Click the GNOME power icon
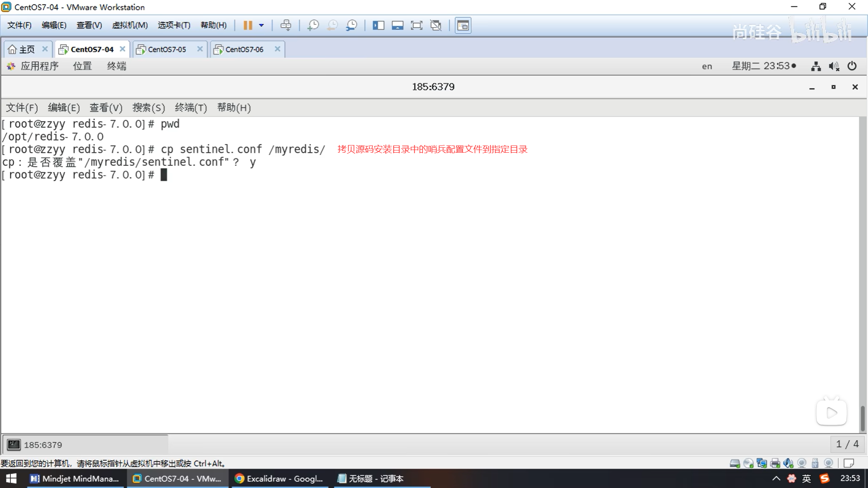 tap(852, 66)
